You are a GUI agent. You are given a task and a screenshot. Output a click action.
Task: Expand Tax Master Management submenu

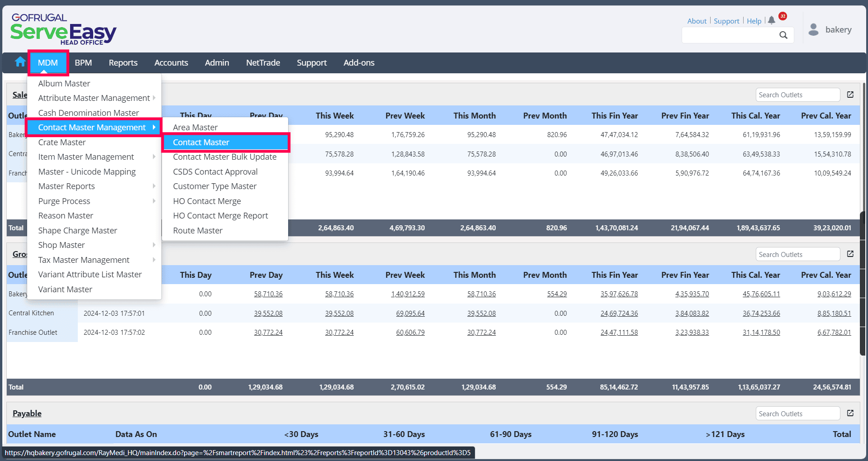pyautogui.click(x=84, y=260)
